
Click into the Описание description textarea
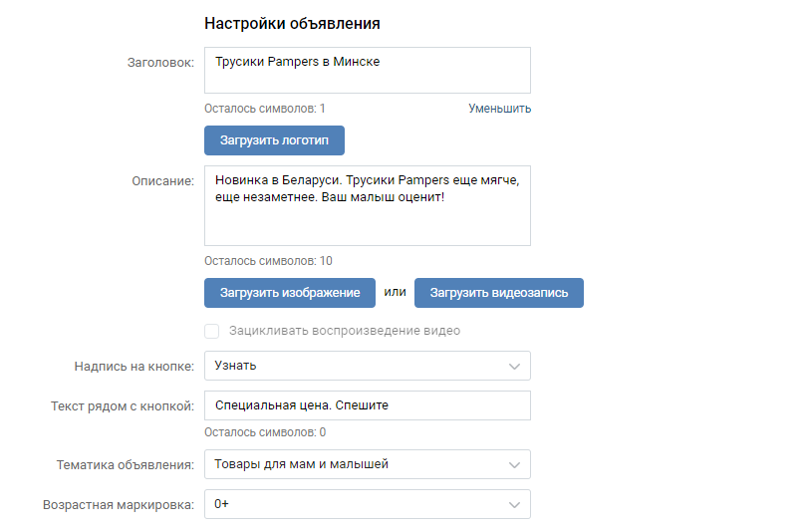[367, 205]
